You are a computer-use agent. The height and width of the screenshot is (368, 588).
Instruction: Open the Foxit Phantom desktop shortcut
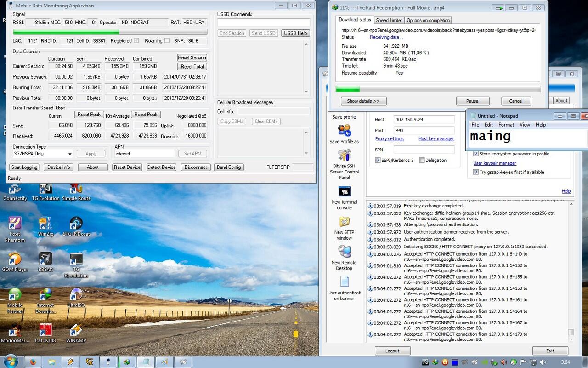(15, 230)
